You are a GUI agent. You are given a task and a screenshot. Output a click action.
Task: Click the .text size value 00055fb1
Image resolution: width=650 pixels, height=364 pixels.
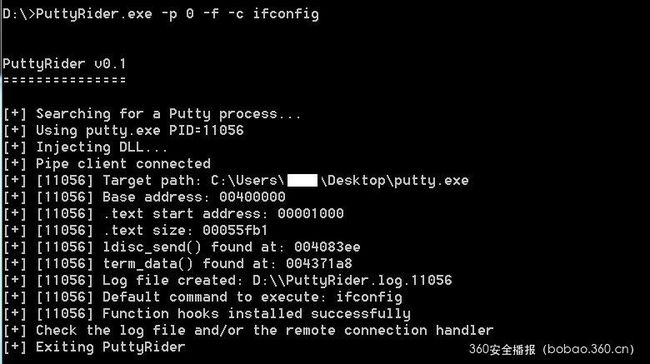235,230
